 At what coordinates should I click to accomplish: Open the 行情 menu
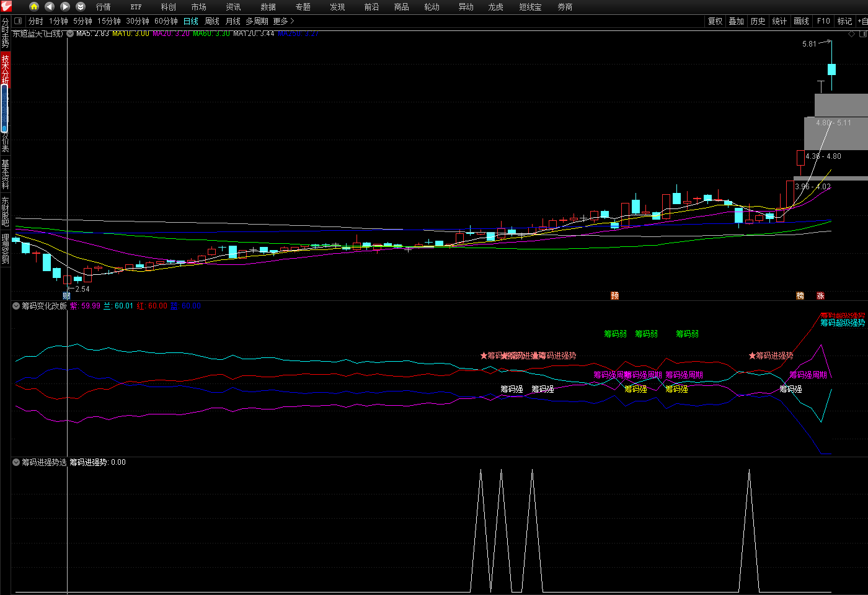[104, 7]
